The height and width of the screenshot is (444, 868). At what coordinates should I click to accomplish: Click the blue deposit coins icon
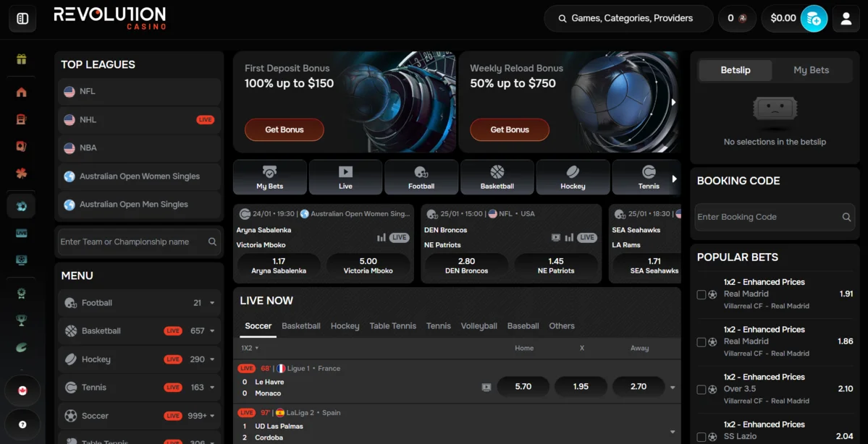coord(814,19)
